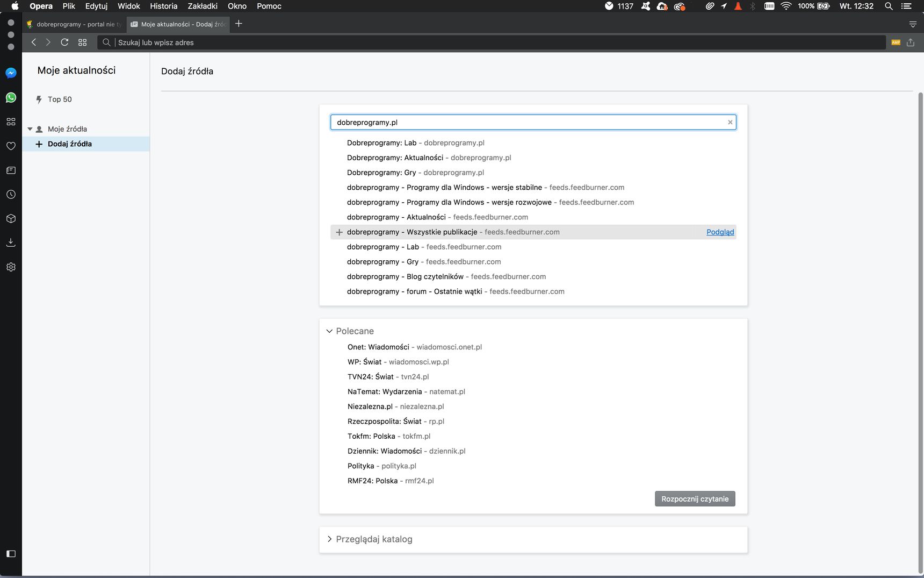This screenshot has height=578, width=924.
Task: Click the Wi-Fi icon in menu bar
Action: 786,6
